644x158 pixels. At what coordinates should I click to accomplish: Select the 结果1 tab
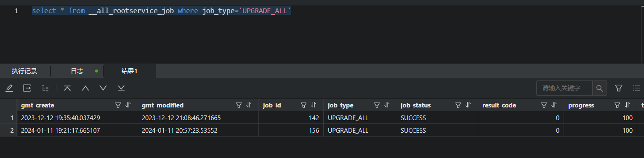point(130,71)
